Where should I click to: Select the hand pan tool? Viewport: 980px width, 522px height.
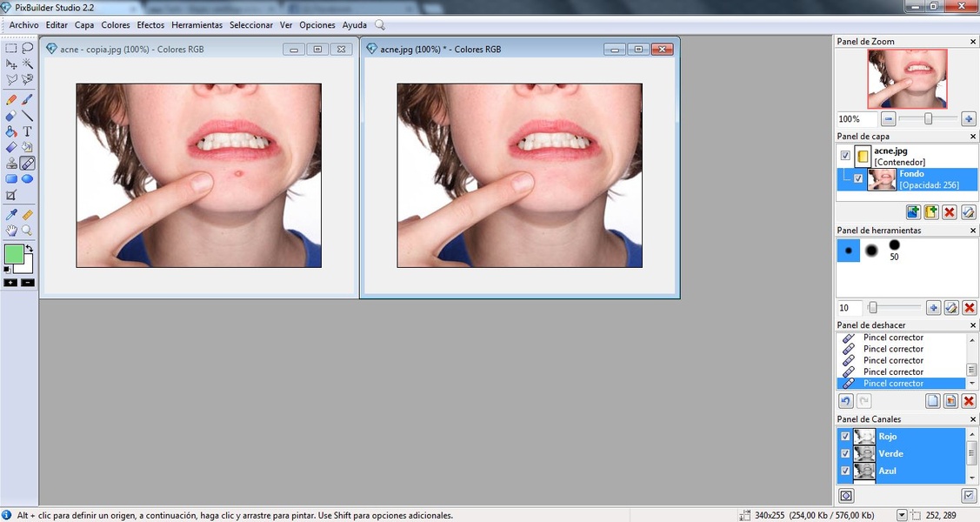pos(11,230)
